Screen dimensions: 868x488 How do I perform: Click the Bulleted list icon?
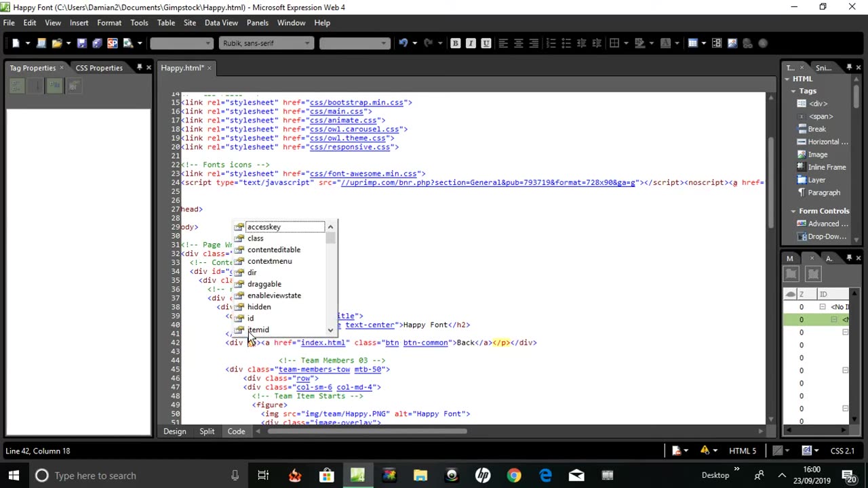[566, 43]
